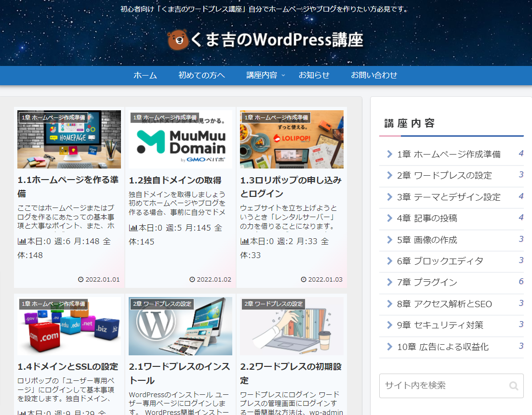Go to 初めての方へ page
The width and height of the screenshot is (532, 415).
coord(201,75)
